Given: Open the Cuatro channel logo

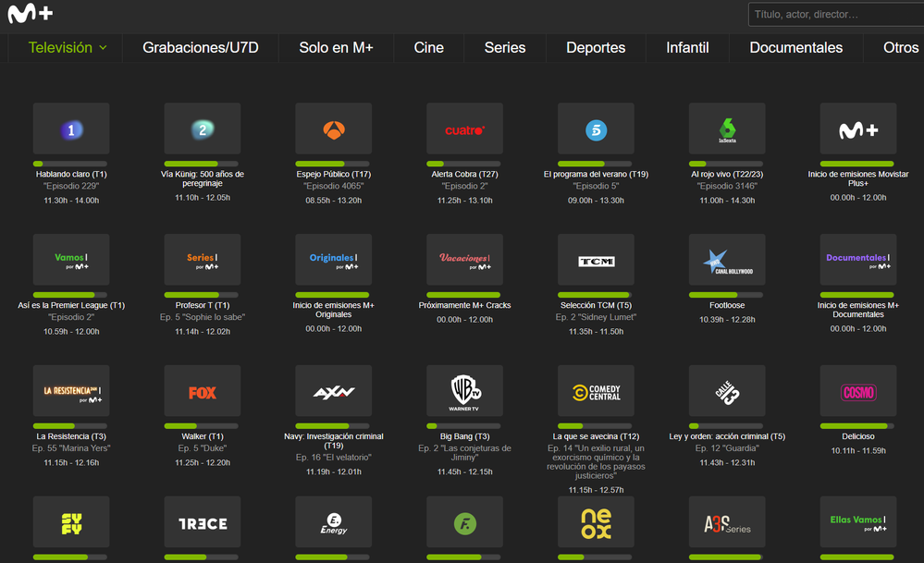Looking at the screenshot, I should (465, 129).
